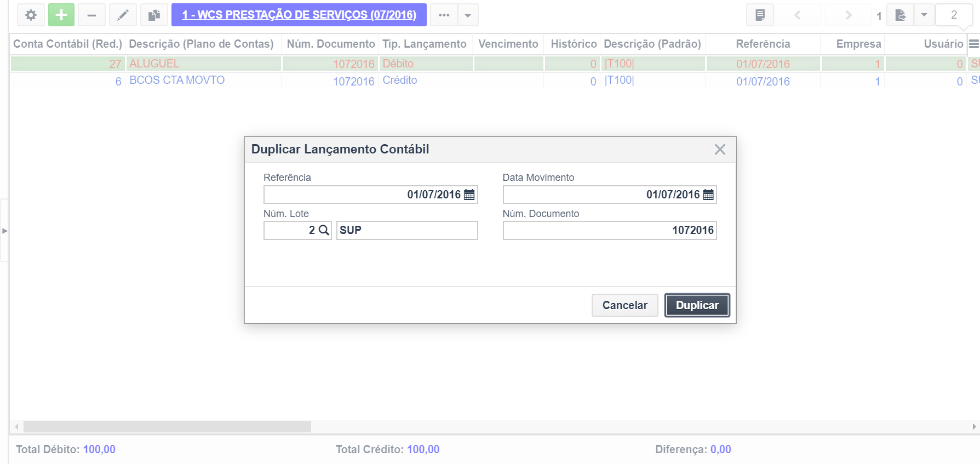This screenshot has width=980, height=468.
Task: Open the more options ellipsis button
Action: click(x=444, y=15)
